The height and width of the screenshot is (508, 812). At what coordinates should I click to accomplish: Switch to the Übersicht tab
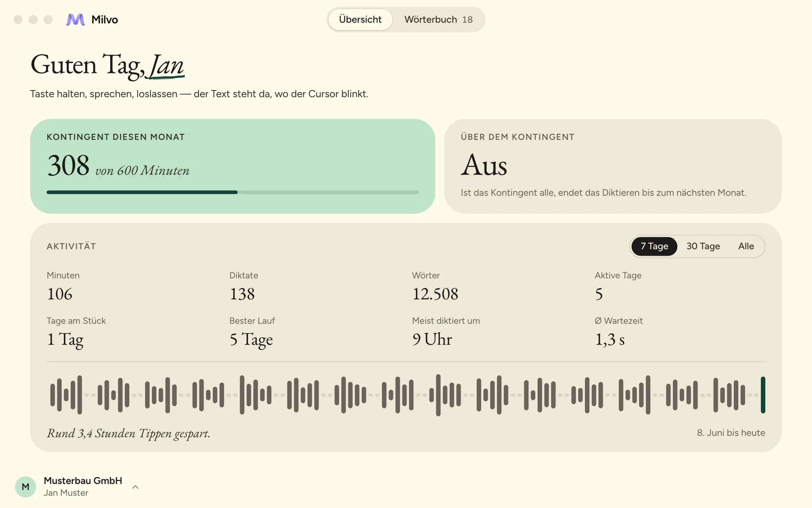(360, 20)
